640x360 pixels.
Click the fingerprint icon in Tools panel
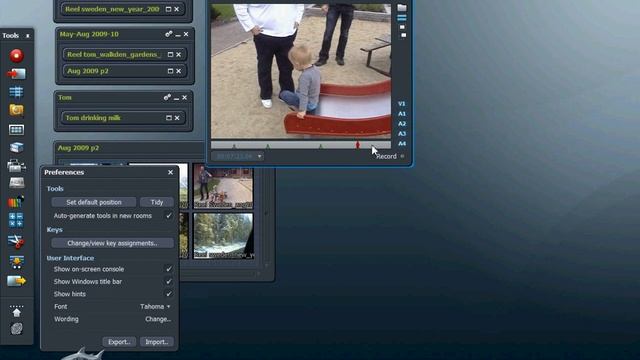pyautogui.click(x=16, y=329)
